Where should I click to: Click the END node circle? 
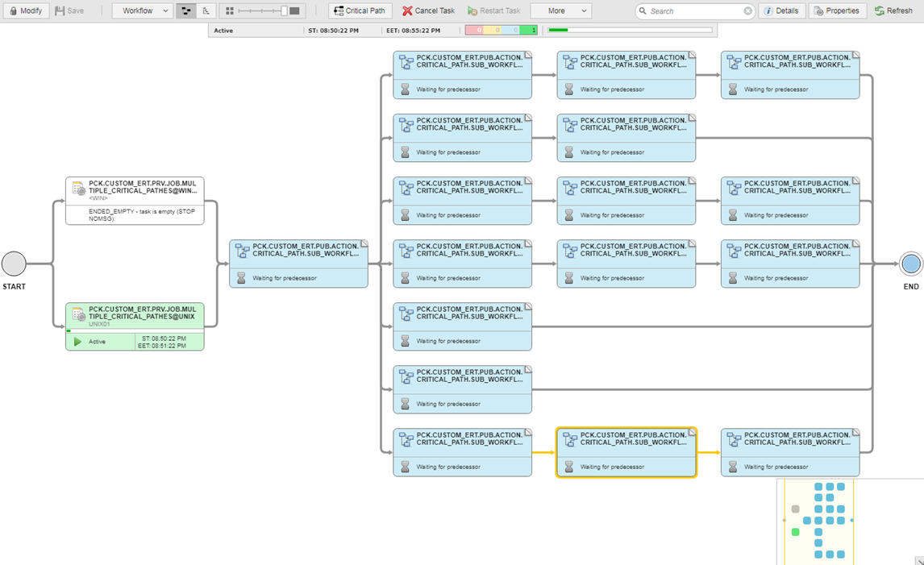click(x=910, y=264)
